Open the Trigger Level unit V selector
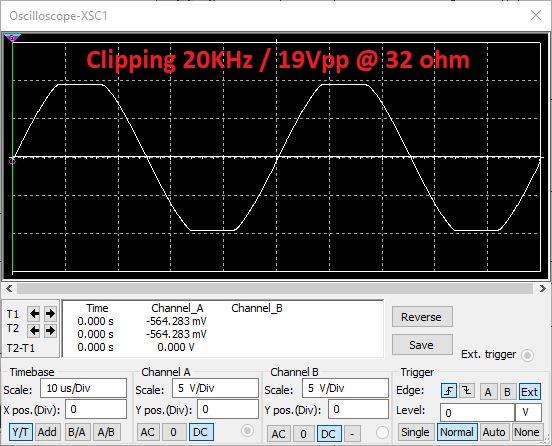The width and height of the screenshot is (552, 446). tap(528, 413)
